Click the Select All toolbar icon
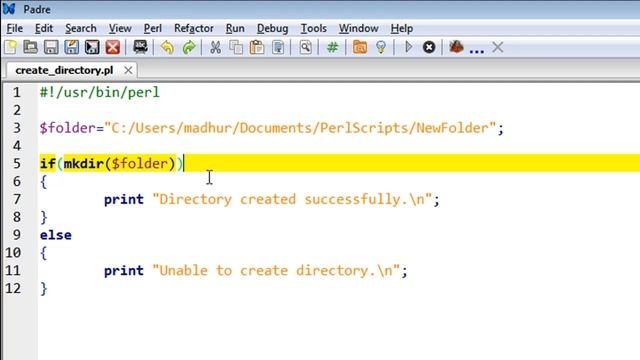The height and width of the screenshot is (360, 640). (278, 47)
